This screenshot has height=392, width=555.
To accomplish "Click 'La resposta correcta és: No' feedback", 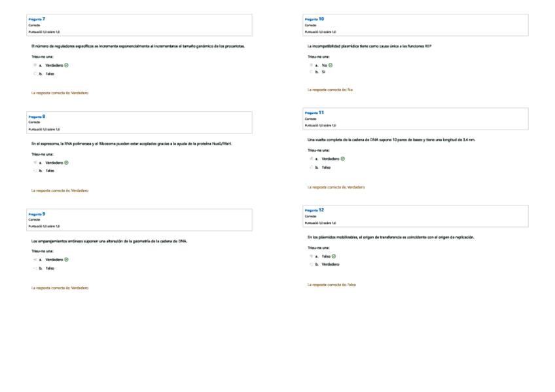I will (x=330, y=90).
